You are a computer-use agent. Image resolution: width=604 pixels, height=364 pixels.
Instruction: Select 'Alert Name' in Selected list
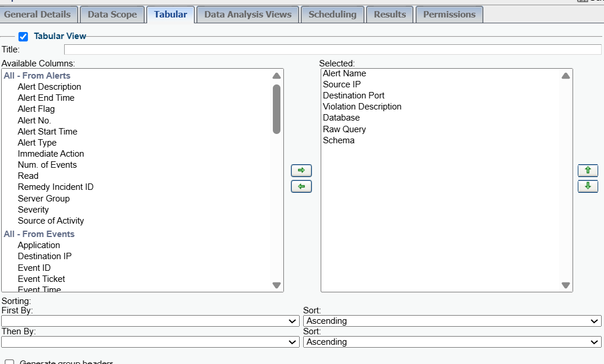click(345, 73)
